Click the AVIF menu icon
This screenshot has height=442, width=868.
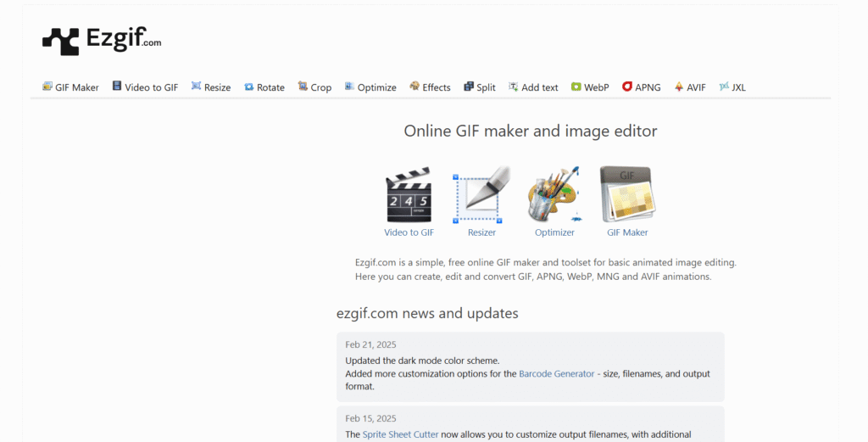[679, 87]
